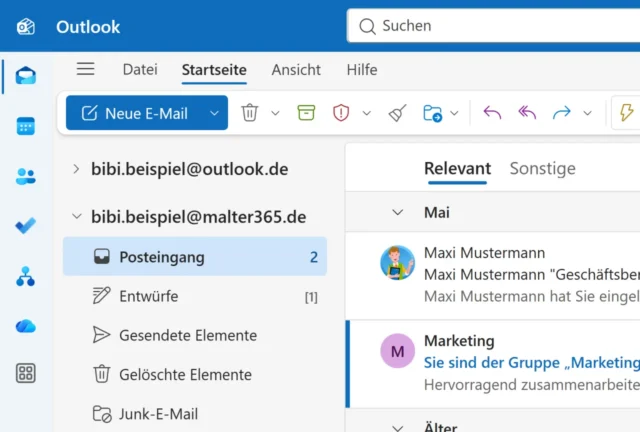Open the Junk-E-Mail folder
This screenshot has height=432, width=640.
click(x=195, y=414)
